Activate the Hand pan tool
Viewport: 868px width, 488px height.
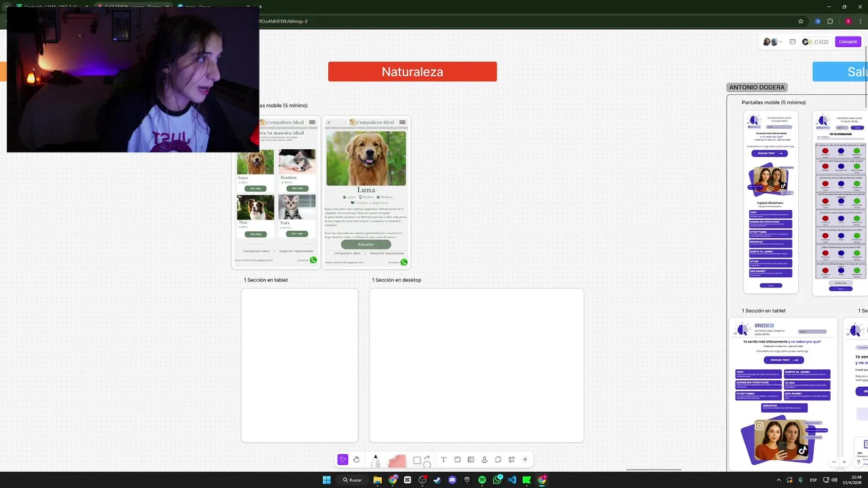(x=356, y=460)
